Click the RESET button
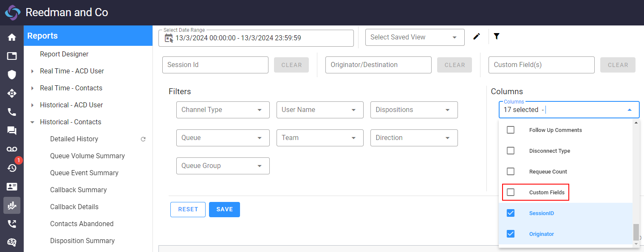 coord(188,210)
